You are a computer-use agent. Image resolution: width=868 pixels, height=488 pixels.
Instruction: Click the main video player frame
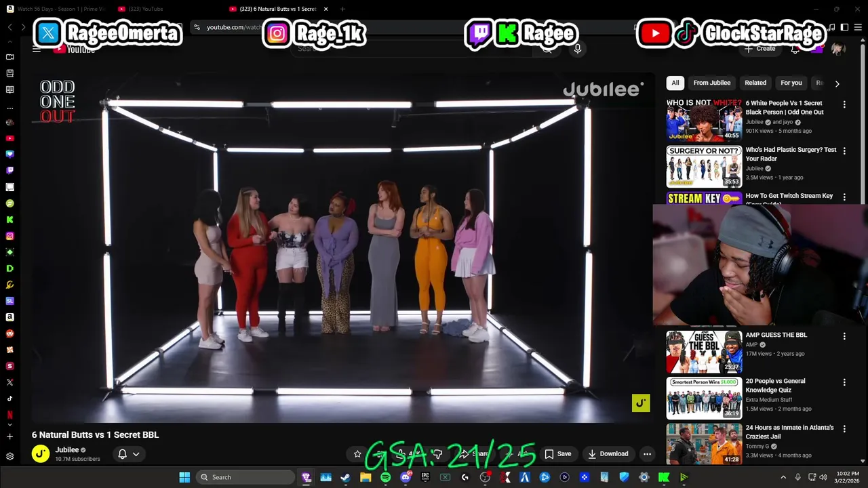[342, 247]
